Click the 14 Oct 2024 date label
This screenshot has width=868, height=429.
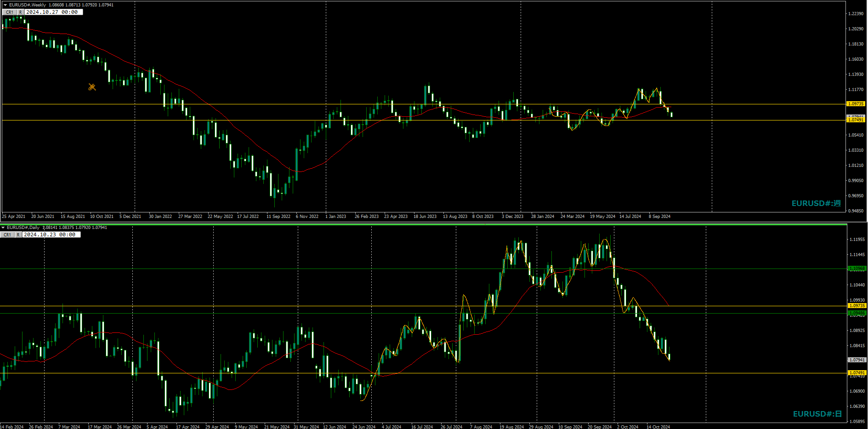pyautogui.click(x=658, y=427)
